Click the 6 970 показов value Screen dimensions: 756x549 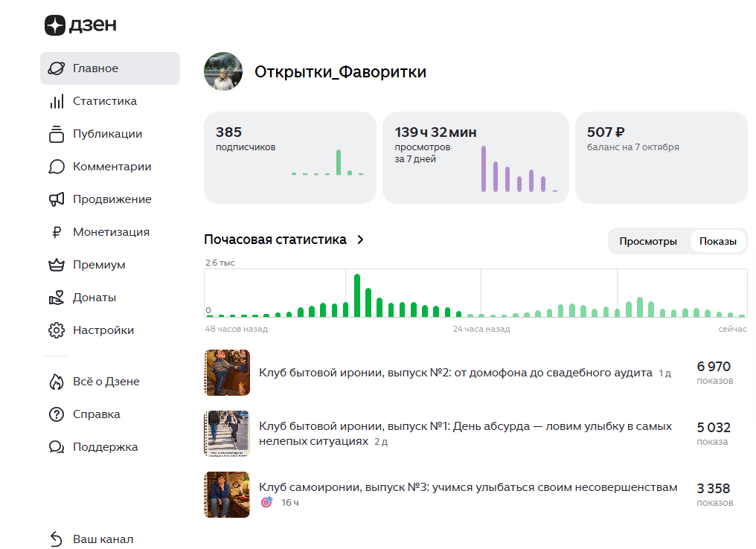pos(714,367)
